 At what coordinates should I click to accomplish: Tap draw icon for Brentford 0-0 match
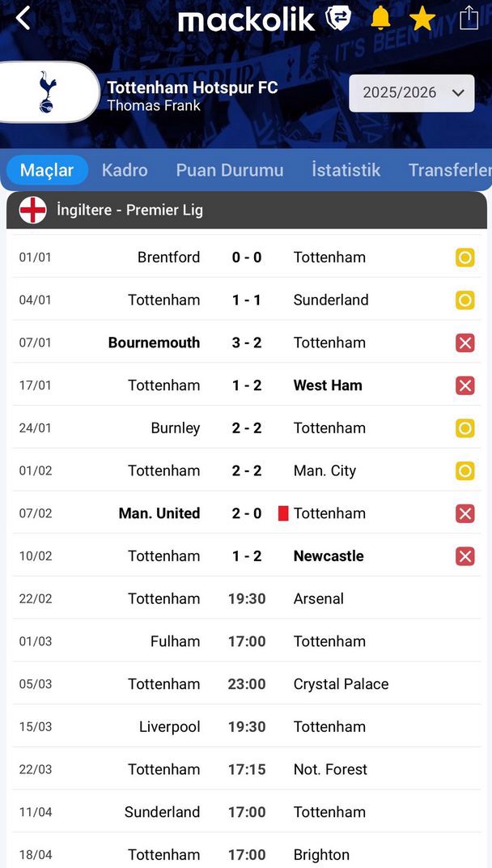pos(464,258)
